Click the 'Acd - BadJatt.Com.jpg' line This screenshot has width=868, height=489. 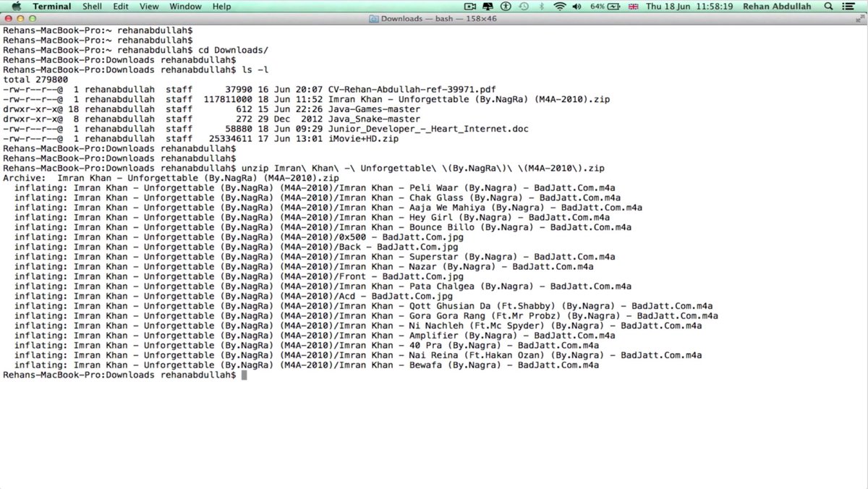tap(233, 296)
